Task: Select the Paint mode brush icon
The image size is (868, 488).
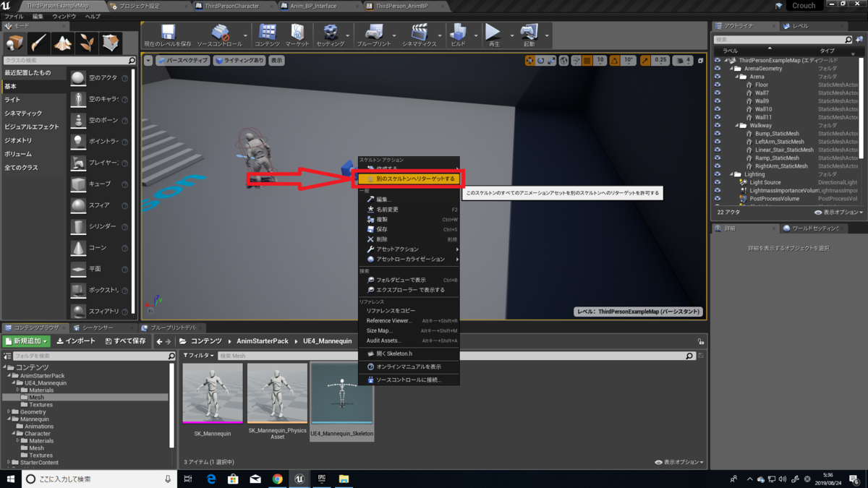Action: [39, 43]
